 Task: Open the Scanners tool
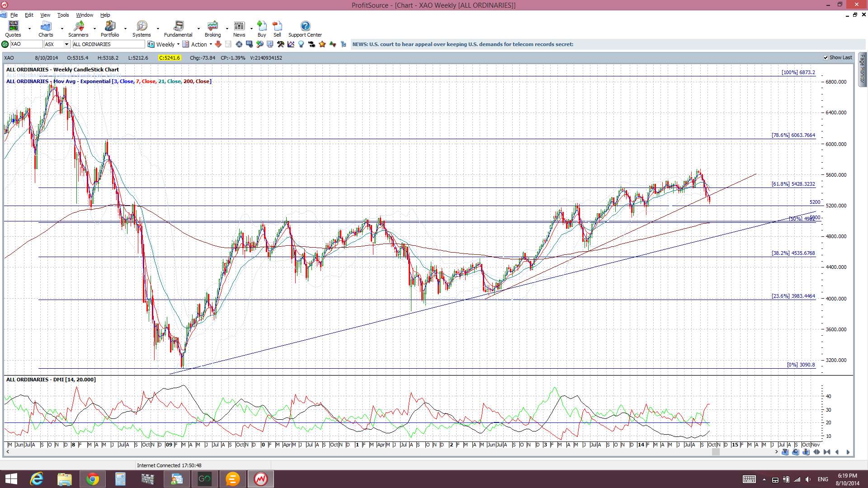coord(78,29)
